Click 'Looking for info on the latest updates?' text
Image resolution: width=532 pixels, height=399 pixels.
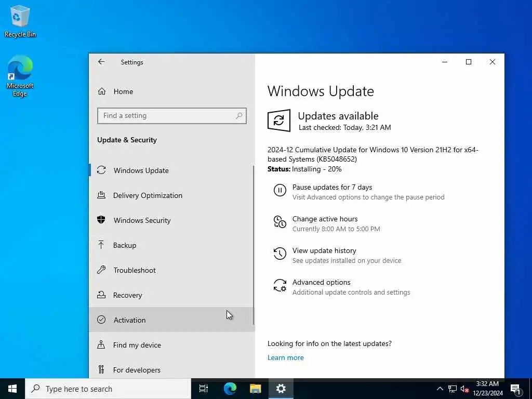329,344
